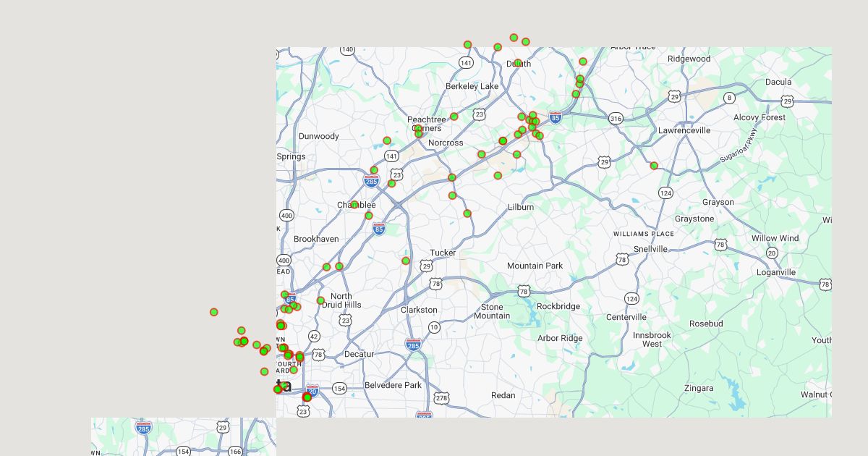Click the route 20 shield above Loganville

772,253
